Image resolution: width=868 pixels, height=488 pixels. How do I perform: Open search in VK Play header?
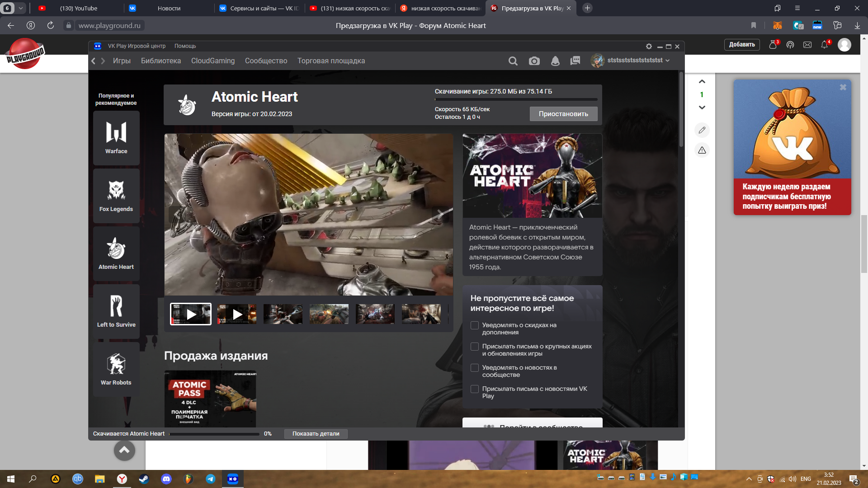(x=513, y=61)
